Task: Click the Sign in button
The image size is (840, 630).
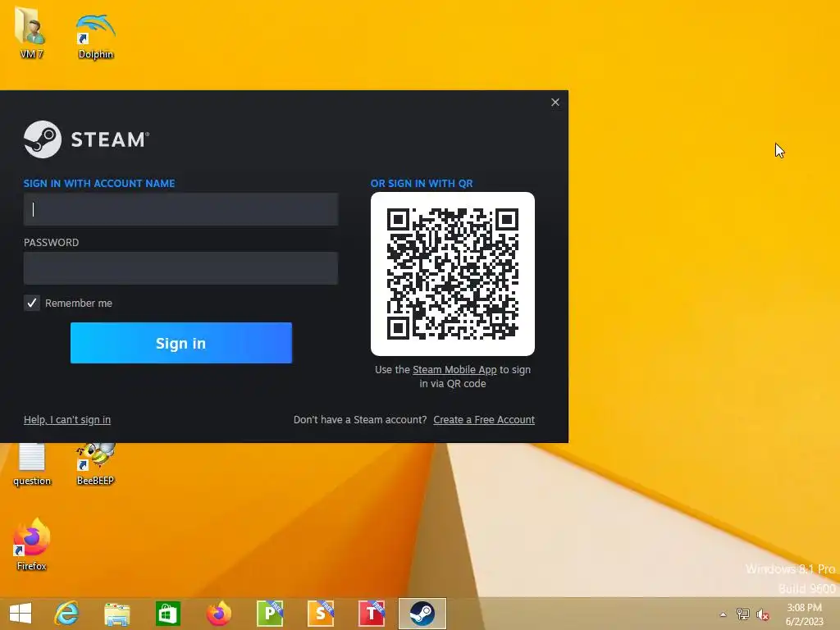Action: pos(181,343)
